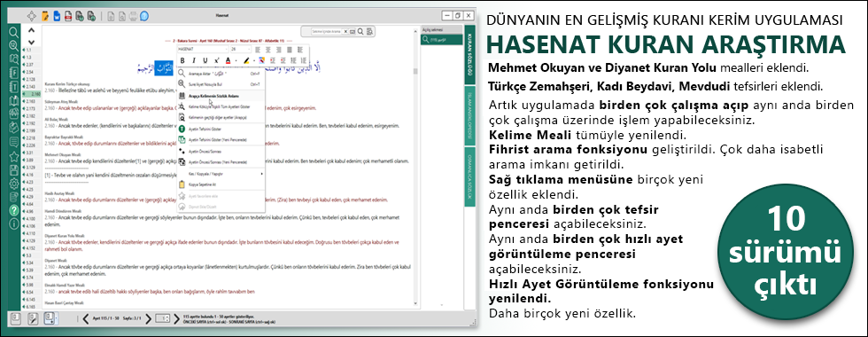868x337 pixels.
Task: Click the keyboard icon in search box
Action: [x=353, y=32]
